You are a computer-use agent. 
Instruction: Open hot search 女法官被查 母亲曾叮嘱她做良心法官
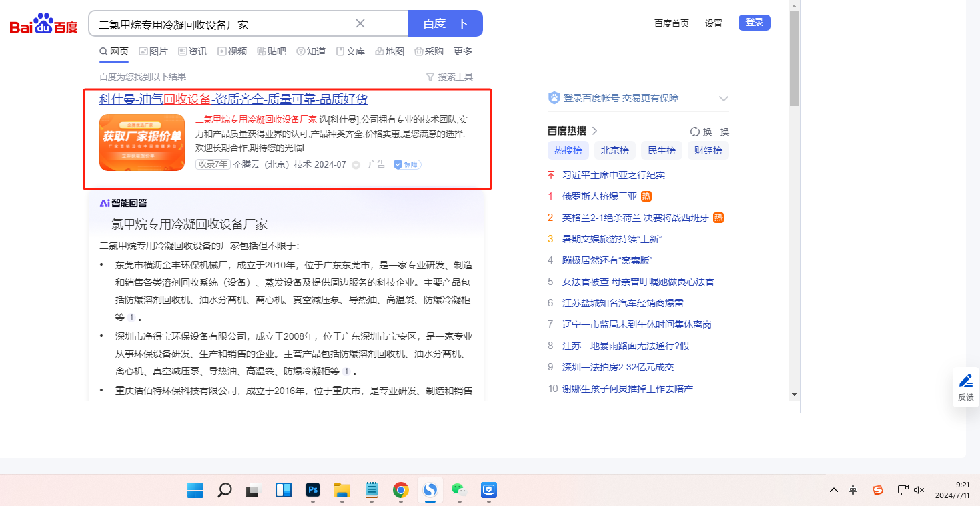tap(638, 282)
